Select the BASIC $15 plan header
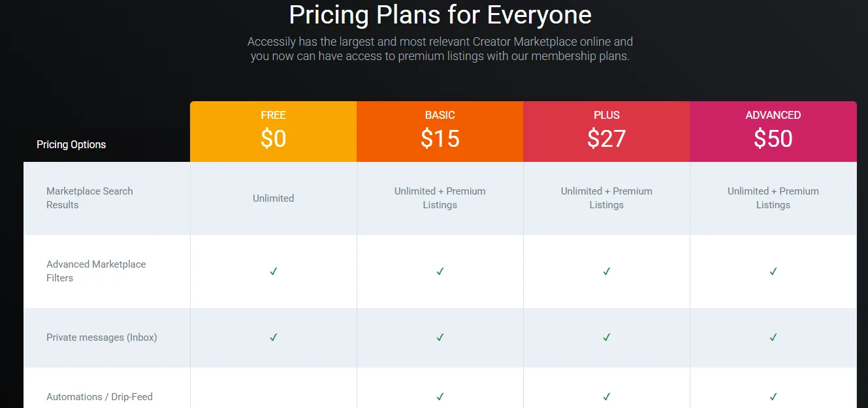Viewport: 868px width, 408px height. (440, 131)
